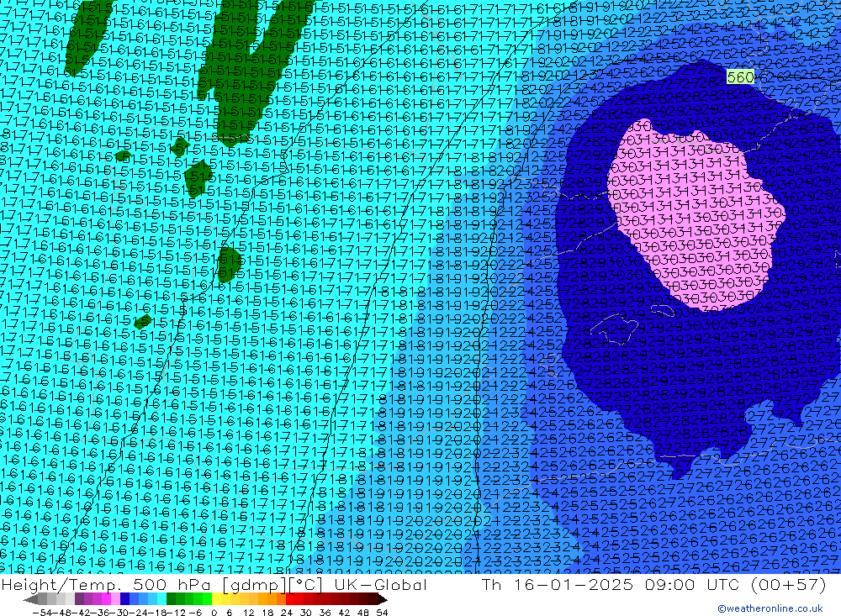841x616 pixels.
Task: Click the 54 legend scale label
Action: (382, 613)
